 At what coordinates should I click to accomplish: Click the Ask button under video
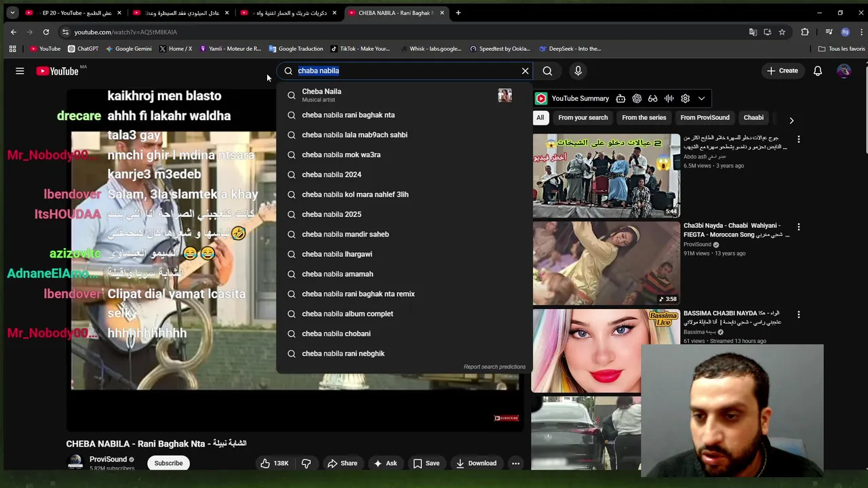pyautogui.click(x=384, y=463)
